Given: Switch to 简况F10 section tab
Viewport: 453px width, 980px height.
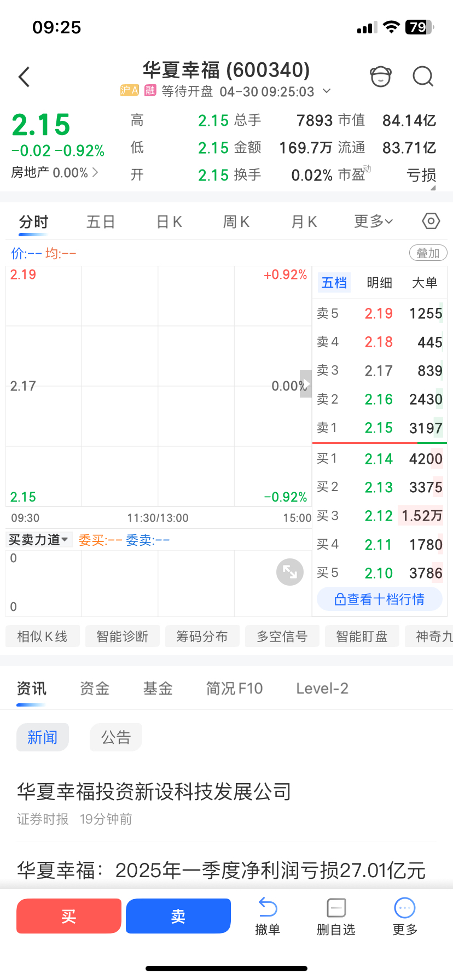Looking at the screenshot, I should click(x=234, y=689).
